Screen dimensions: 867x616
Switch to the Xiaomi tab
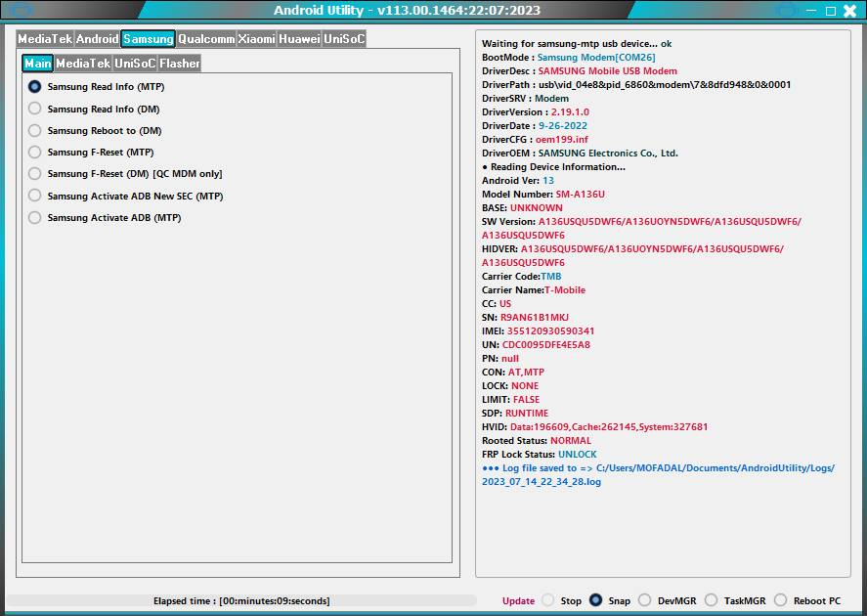256,39
